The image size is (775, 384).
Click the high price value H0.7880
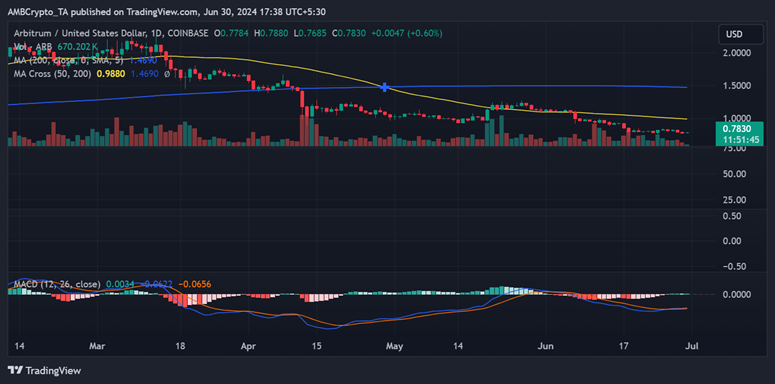271,34
